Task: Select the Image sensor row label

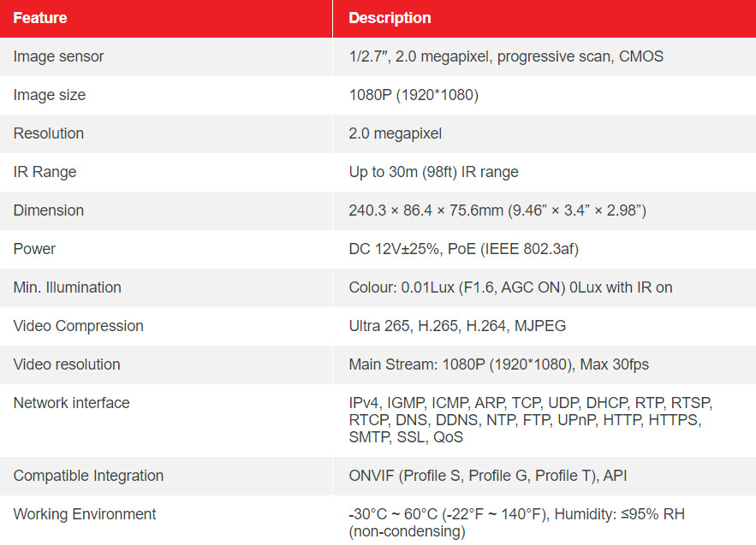Action: pos(58,56)
